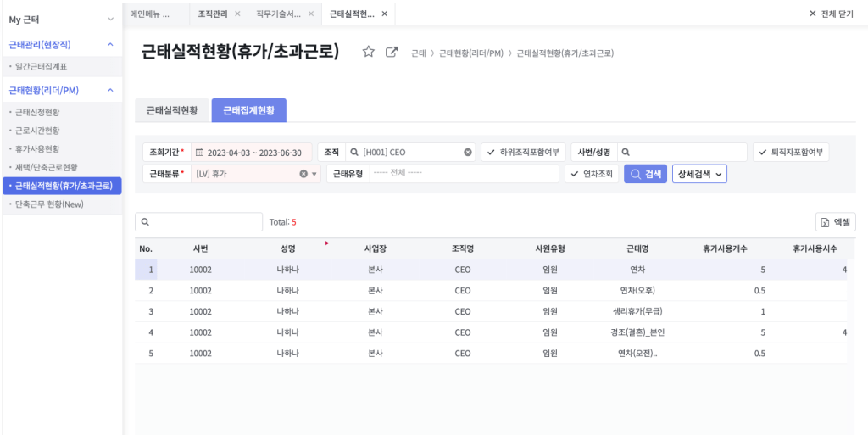Image resolution: width=868 pixels, height=435 pixels.
Task: Sort by 휴가사용시수 column header
Action: 815,249
